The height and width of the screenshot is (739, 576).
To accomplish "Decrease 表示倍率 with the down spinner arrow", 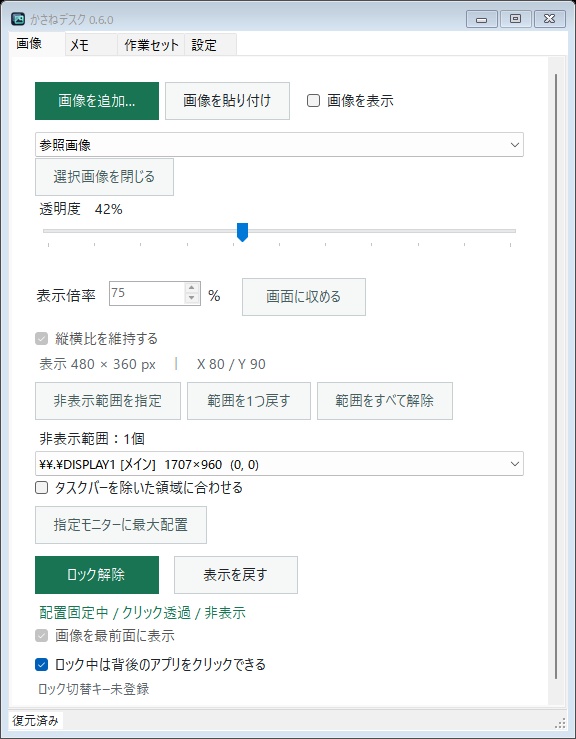I will [x=191, y=298].
